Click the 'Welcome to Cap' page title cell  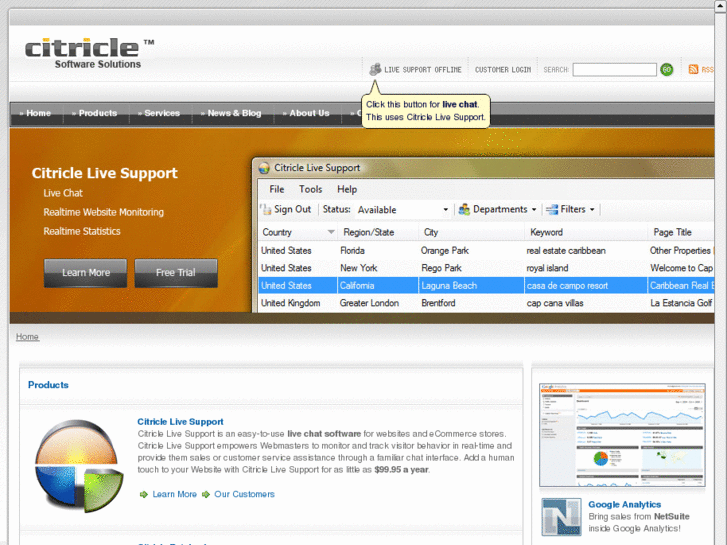coord(682,268)
